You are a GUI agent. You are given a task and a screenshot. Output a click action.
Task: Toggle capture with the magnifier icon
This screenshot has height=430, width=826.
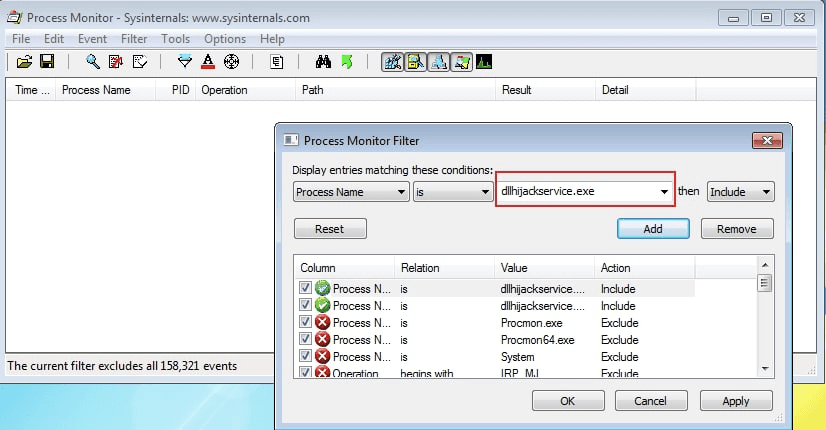click(x=93, y=62)
